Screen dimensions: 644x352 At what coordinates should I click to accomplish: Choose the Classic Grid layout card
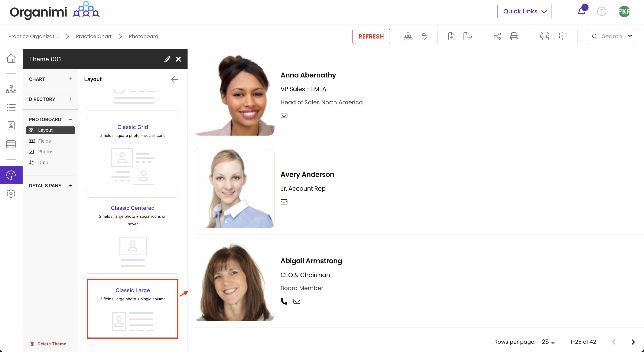133,154
